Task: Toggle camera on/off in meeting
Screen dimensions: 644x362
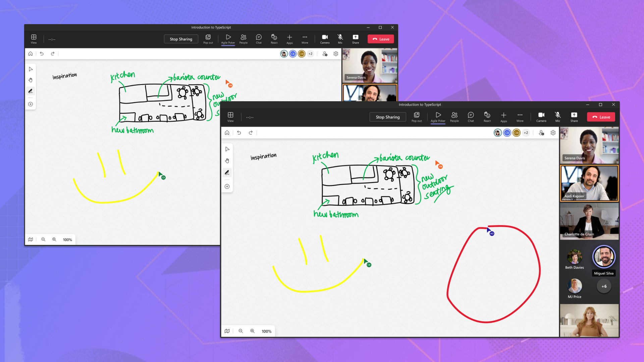Action: coord(541,116)
